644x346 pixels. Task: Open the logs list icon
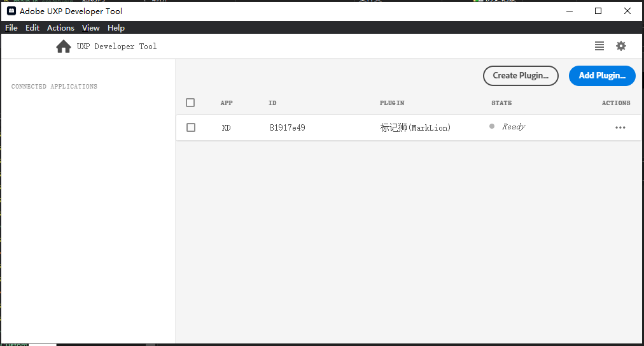(599, 46)
